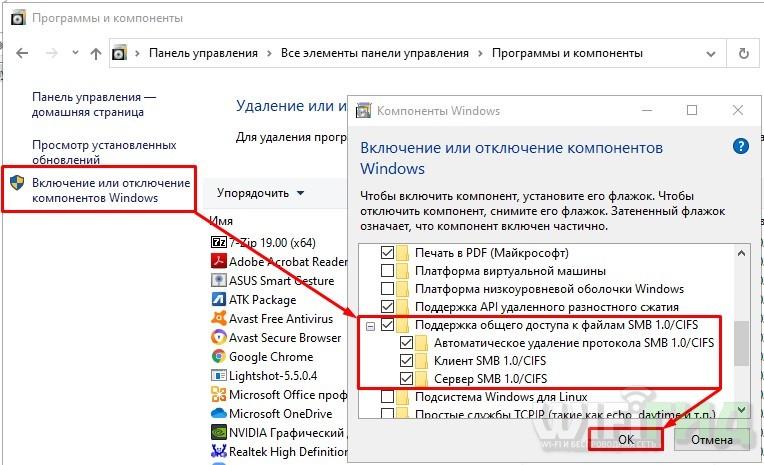
Task: Click the NVIDIA graphics driver icon
Action: point(219,432)
